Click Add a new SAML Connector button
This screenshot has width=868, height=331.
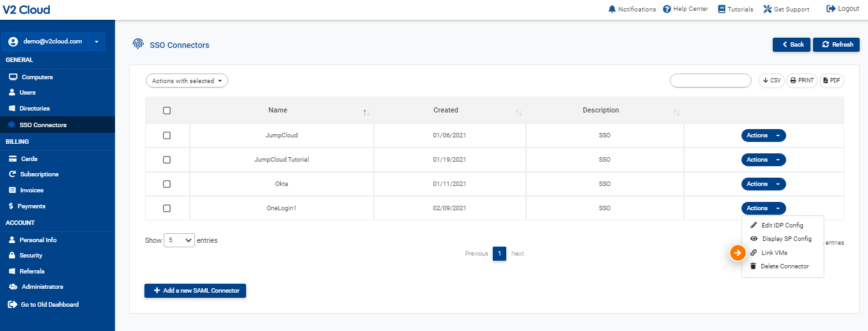point(195,291)
